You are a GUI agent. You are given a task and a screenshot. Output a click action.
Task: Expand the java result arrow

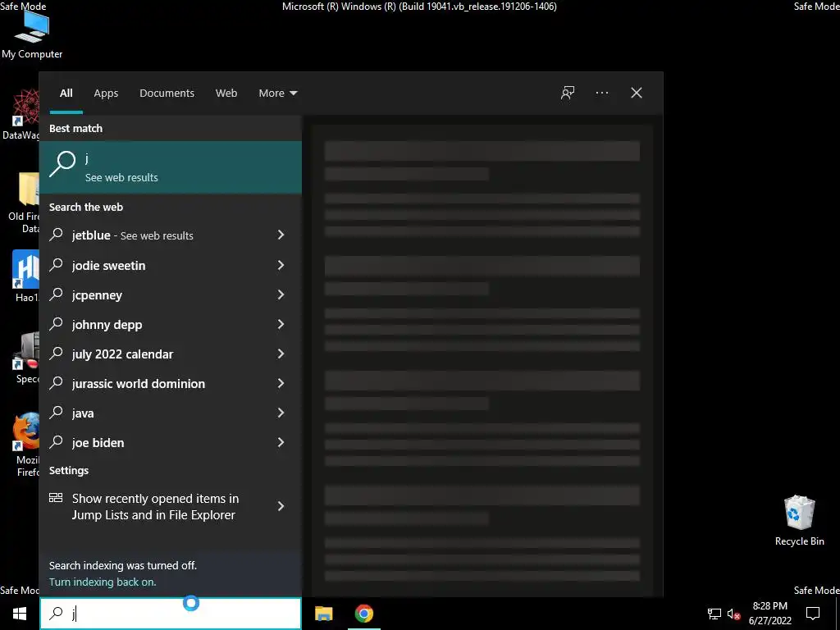(281, 412)
